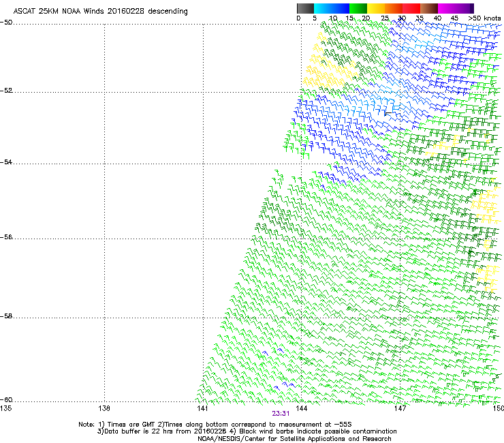Screen dimensions: 504x443
Task: Click the orange 25-30 knots legend swatch
Action: click(394, 8)
